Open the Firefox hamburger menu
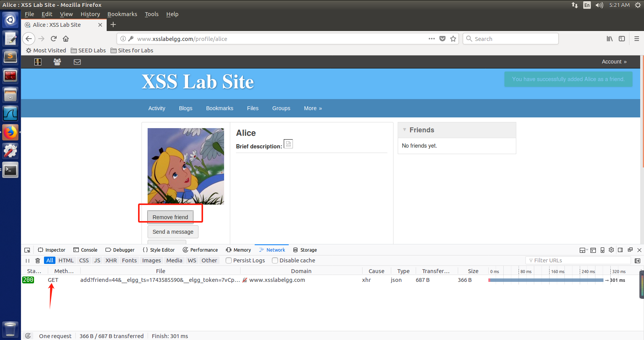Image resolution: width=644 pixels, height=340 pixels. pos(637,39)
